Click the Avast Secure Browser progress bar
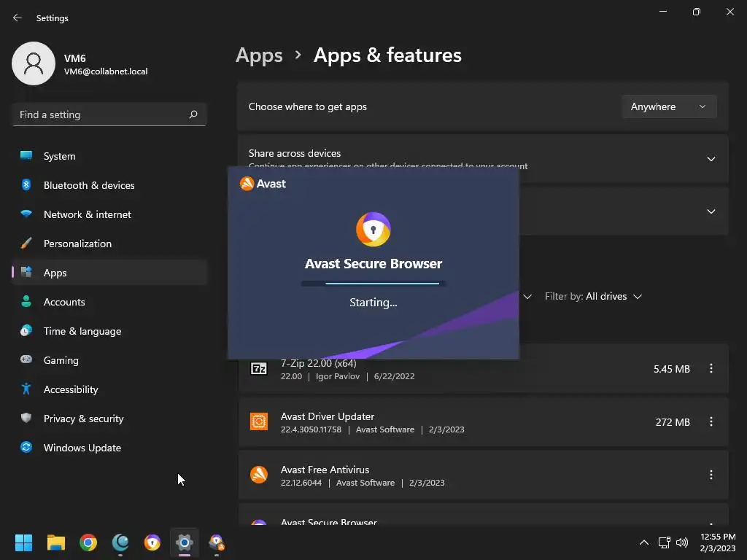The image size is (747, 560). click(x=373, y=284)
